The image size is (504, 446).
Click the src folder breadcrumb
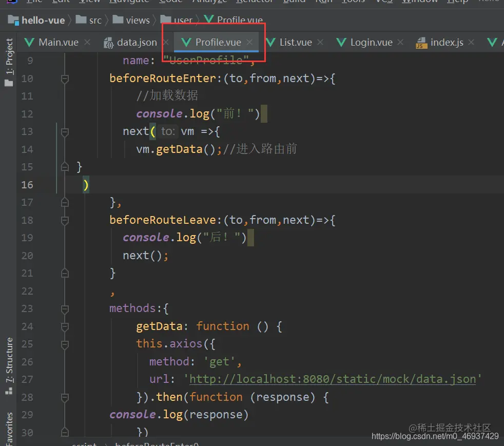pos(95,20)
